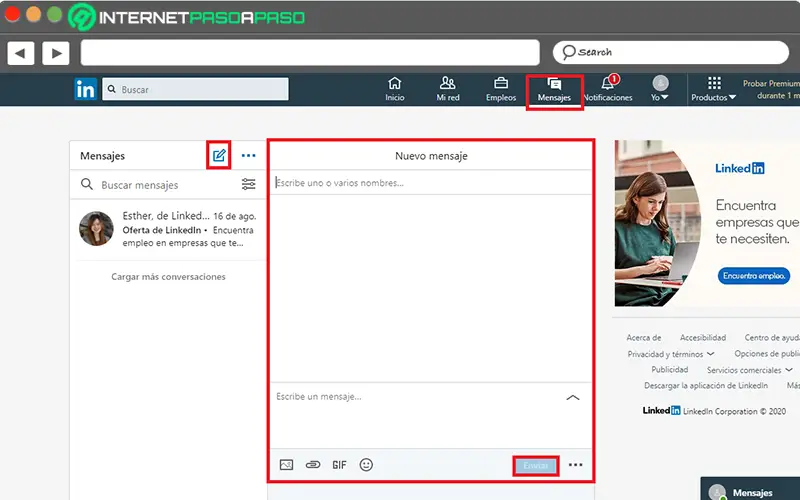Click the Nuevo mensaje header
Image resolution: width=800 pixels, height=500 pixels.
point(431,156)
